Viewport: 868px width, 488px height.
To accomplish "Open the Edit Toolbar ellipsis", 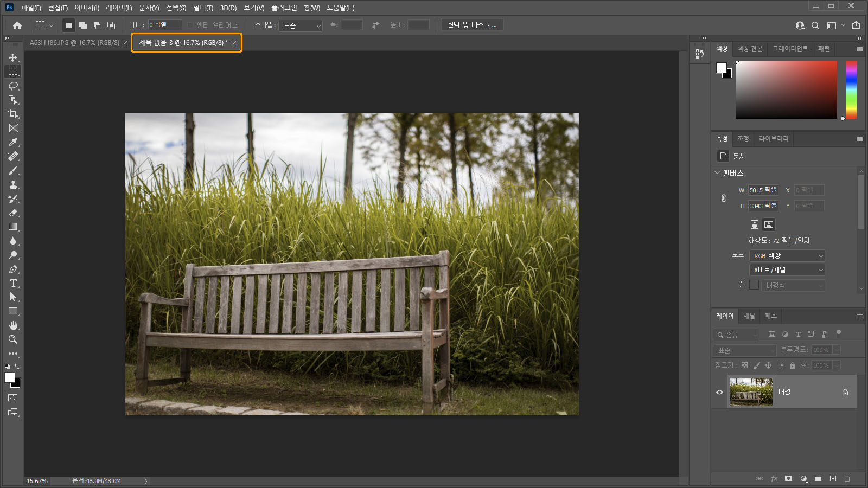I will (13, 354).
